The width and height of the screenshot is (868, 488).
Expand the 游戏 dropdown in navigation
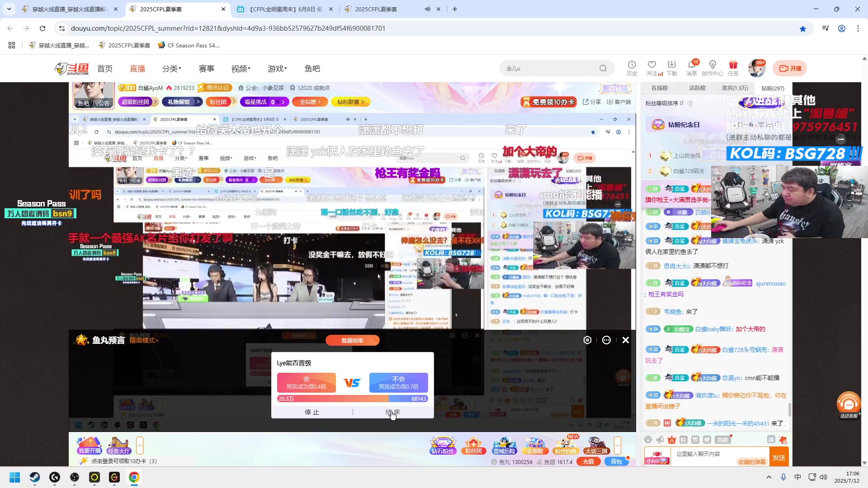pos(278,69)
